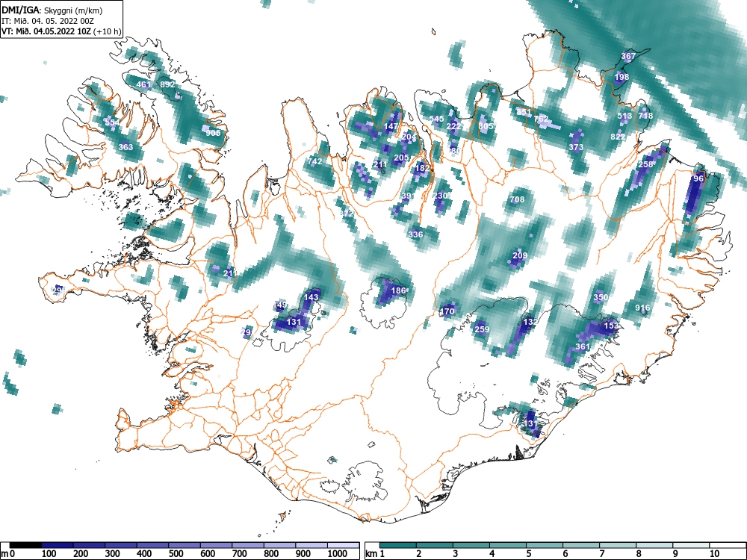Click the visibility value '336' on the map
747x560 pixels.
coord(415,234)
